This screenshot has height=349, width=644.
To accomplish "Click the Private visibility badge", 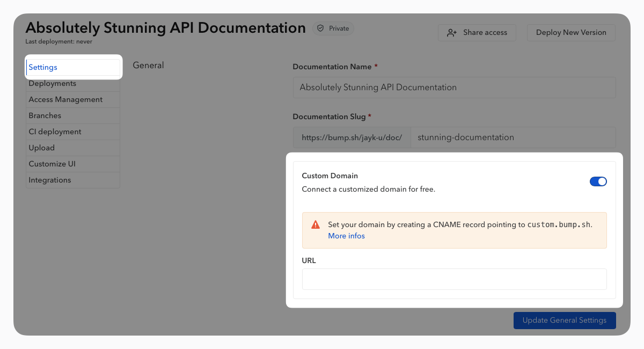I will tap(333, 28).
